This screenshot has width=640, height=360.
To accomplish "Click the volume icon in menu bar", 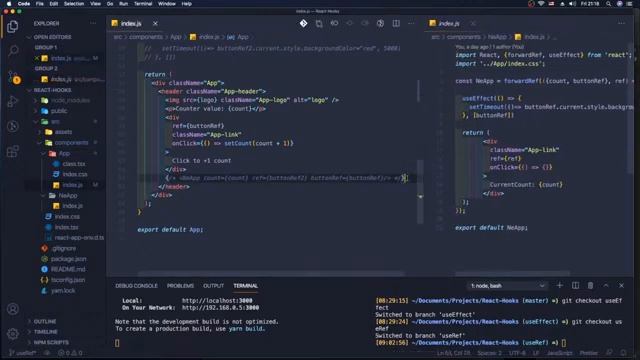I will click(572, 4).
